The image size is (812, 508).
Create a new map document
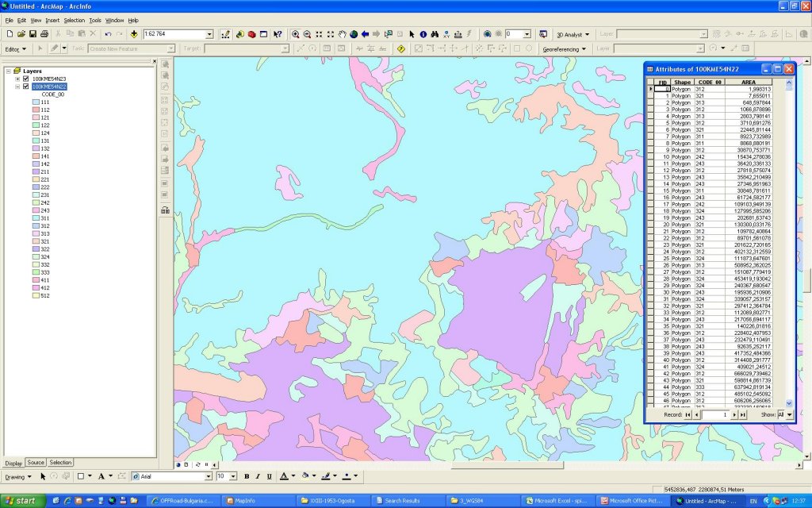[x=10, y=33]
